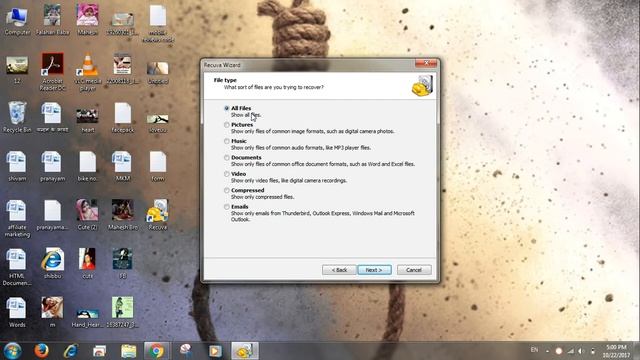Image resolution: width=640 pixels, height=360 pixels.
Task: Select the Cute (2) image thumbnail
Action: (x=87, y=214)
